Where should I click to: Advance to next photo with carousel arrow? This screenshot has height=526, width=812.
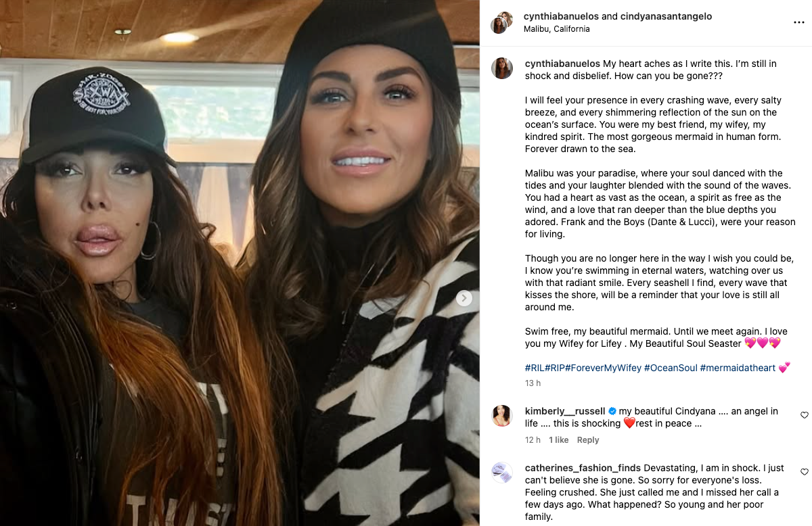[x=464, y=298]
